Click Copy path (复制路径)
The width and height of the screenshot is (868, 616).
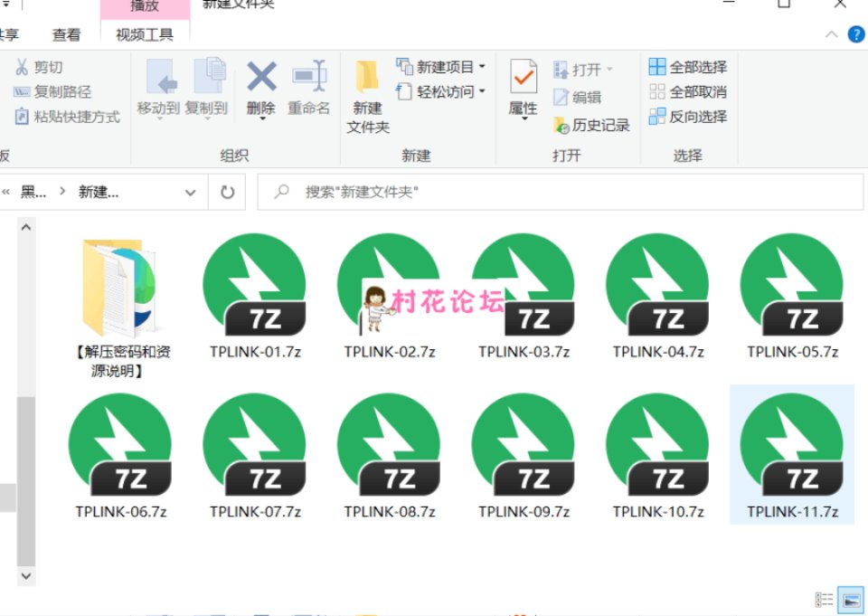click(52, 92)
